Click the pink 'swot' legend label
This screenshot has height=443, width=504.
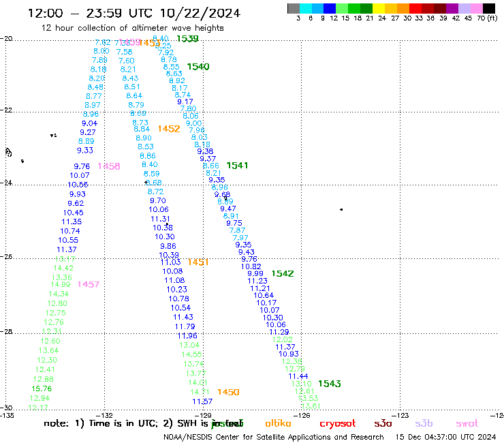click(467, 423)
